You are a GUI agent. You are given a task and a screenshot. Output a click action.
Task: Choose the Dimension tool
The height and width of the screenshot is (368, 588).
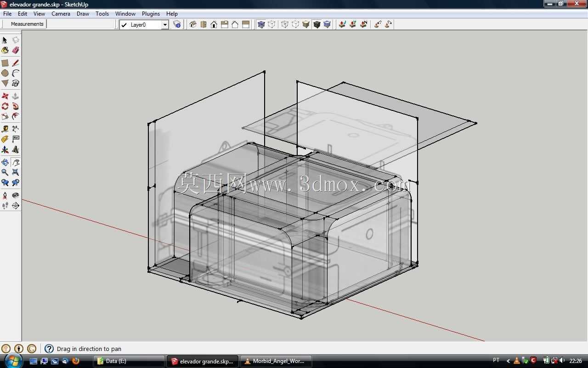click(16, 129)
